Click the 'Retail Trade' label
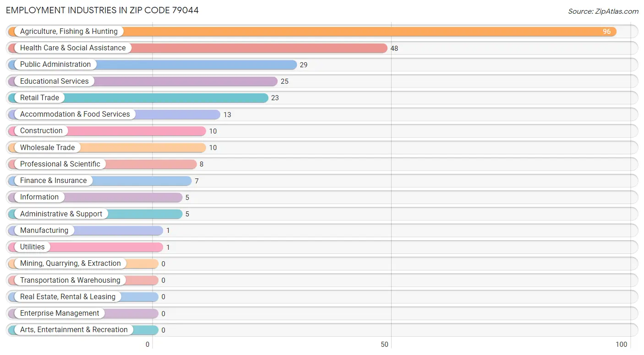This screenshot has width=644, height=355. pos(39,98)
